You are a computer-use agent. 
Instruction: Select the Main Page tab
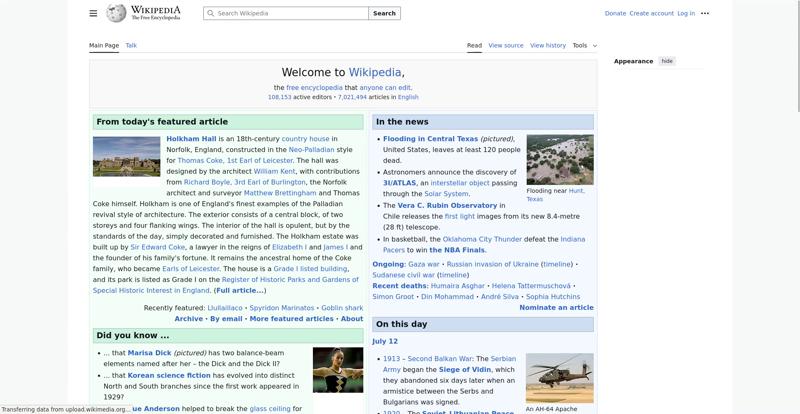click(x=104, y=45)
